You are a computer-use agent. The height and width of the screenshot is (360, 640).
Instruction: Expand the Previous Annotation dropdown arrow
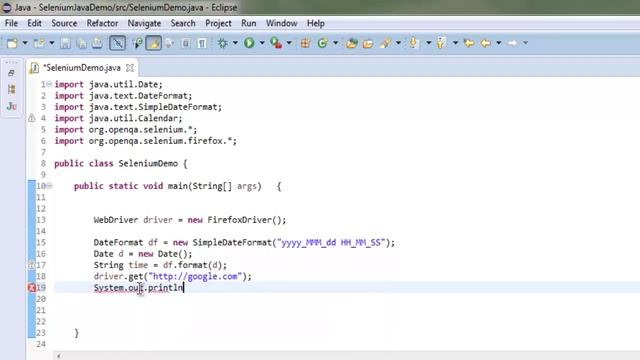[x=456, y=43]
